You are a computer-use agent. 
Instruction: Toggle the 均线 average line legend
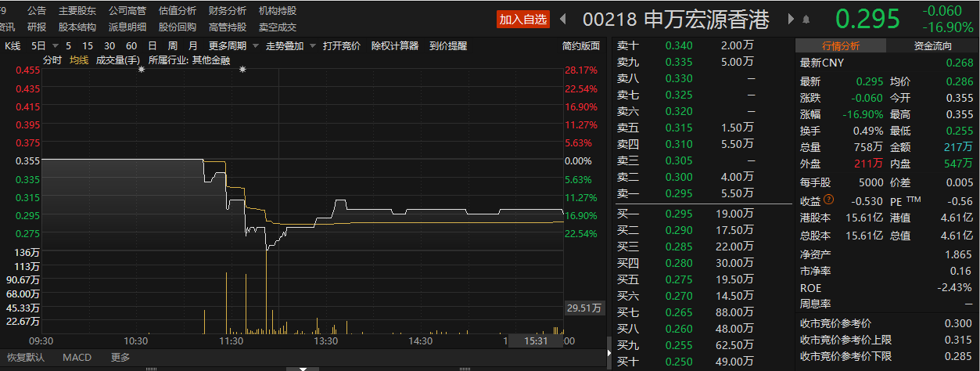(x=79, y=59)
